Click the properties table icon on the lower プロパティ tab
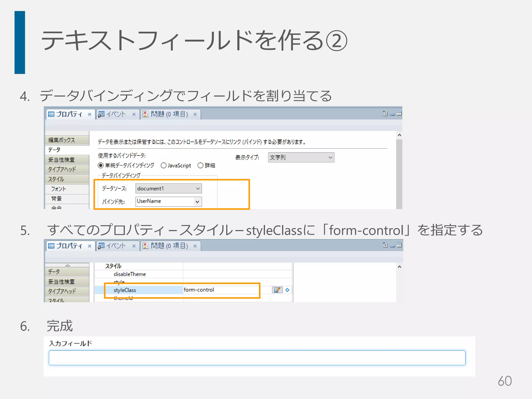The height and width of the screenshot is (399, 532). (51, 245)
